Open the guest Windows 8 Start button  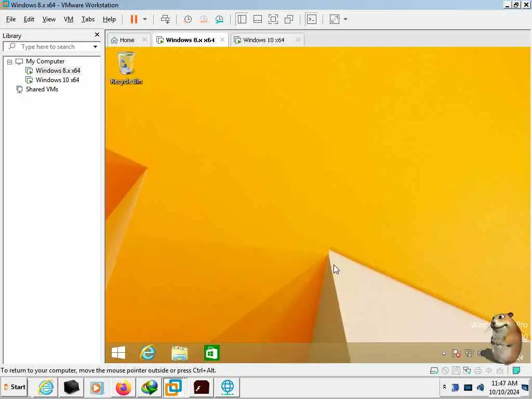click(118, 353)
